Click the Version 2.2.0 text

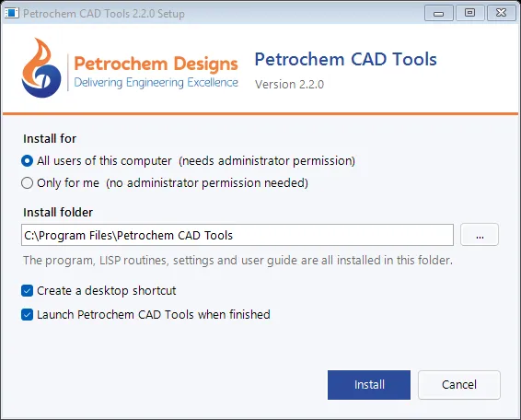coord(289,85)
